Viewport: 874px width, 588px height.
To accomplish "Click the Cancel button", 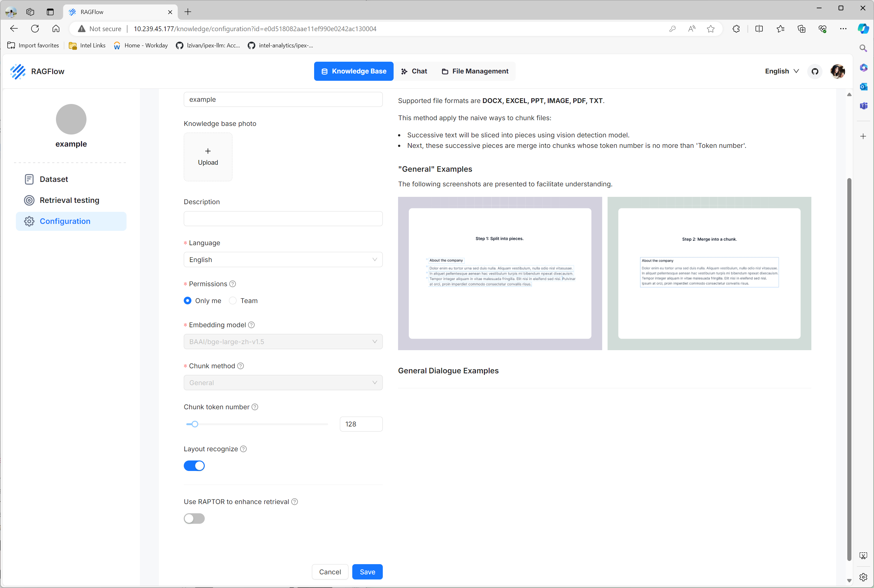I will pyautogui.click(x=330, y=572).
